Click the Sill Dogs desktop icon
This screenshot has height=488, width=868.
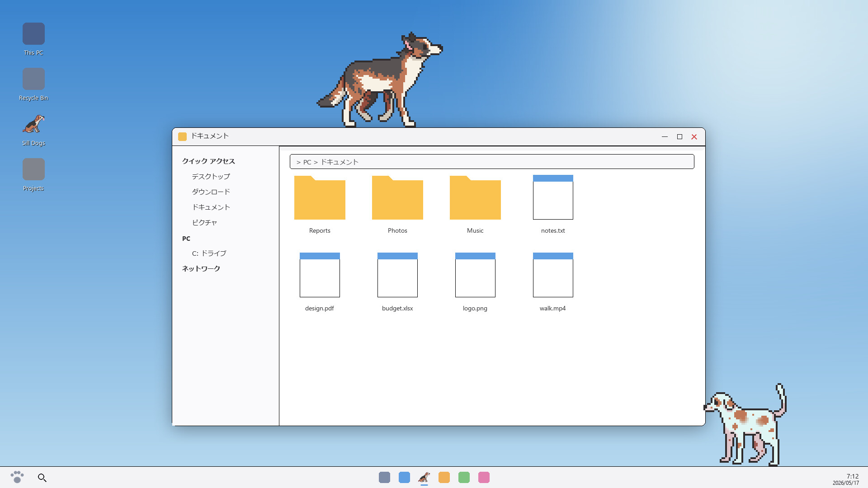[33, 124]
